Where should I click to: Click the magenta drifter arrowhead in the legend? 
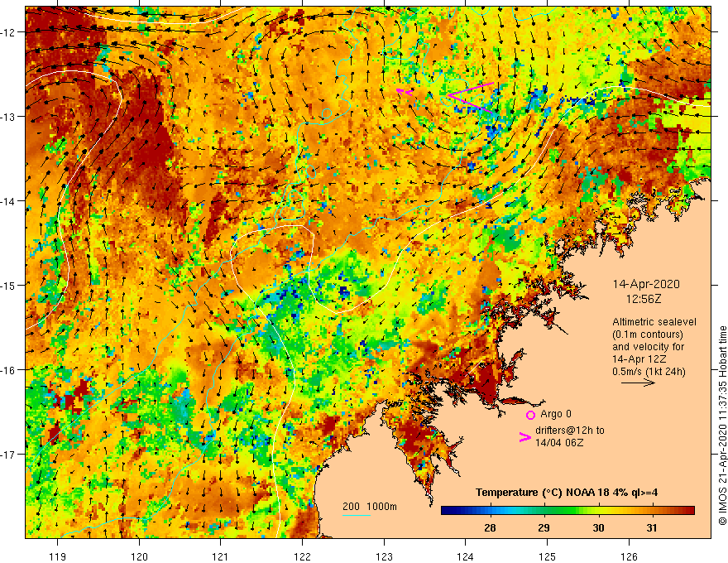pyautogui.click(x=525, y=437)
